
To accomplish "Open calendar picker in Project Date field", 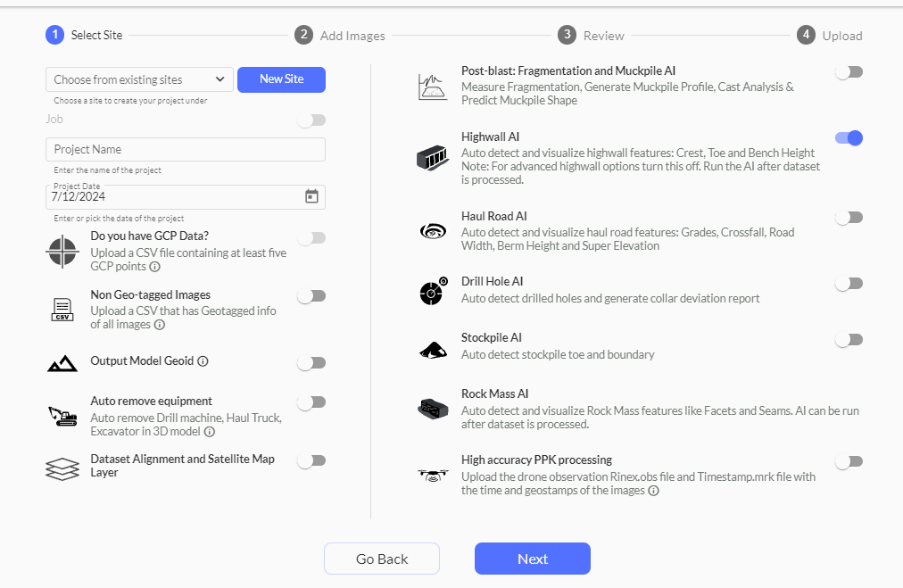I will coord(311,196).
